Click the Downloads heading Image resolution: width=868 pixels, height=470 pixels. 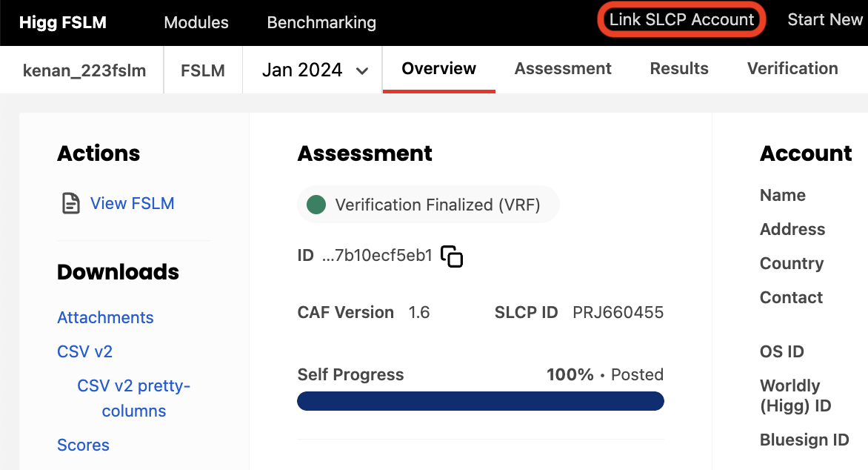118,272
